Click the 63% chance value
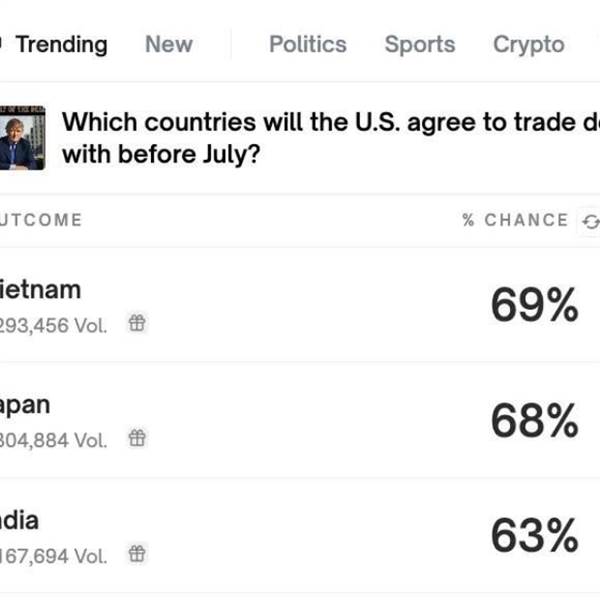The height and width of the screenshot is (600, 600). coord(535,535)
